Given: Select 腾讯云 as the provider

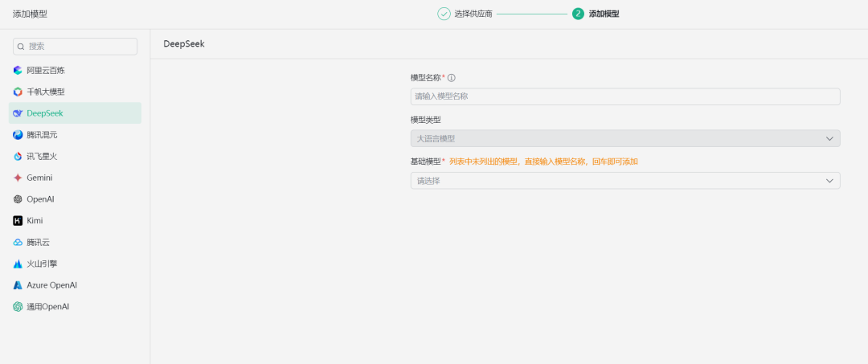Looking at the screenshot, I should (x=75, y=243).
